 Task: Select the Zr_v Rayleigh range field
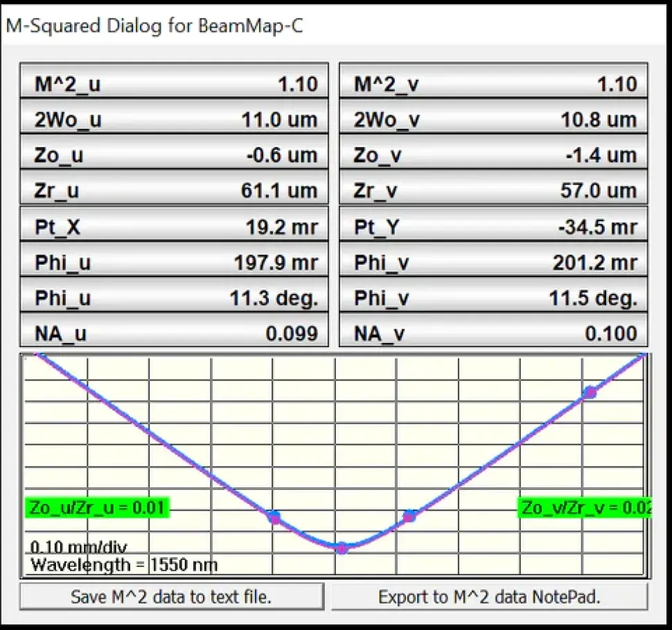point(492,190)
